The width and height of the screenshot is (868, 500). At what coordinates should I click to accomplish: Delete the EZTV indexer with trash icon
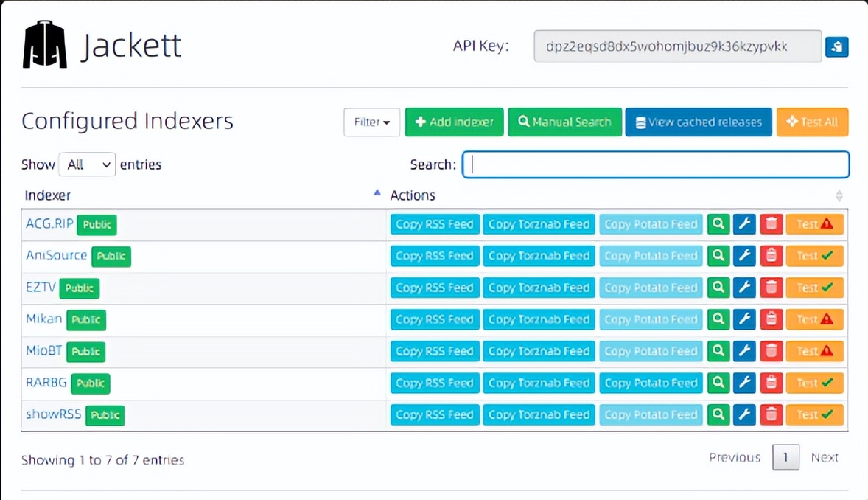(771, 288)
